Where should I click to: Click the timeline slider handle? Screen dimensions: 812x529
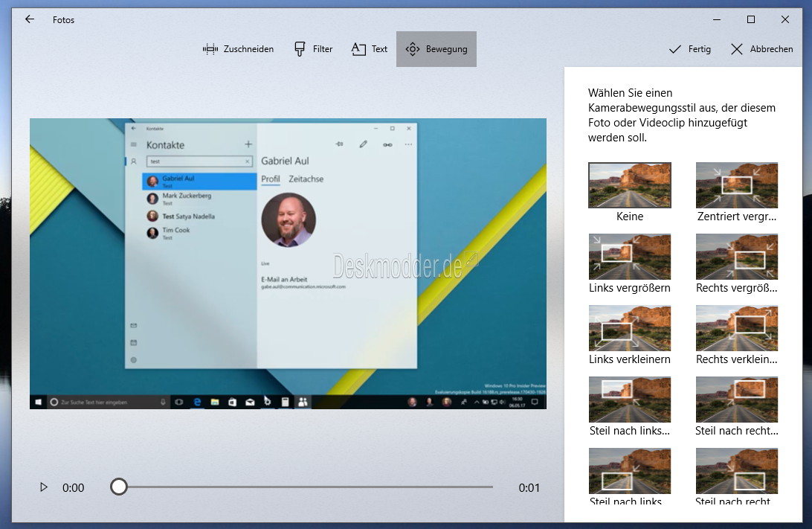[x=118, y=487]
